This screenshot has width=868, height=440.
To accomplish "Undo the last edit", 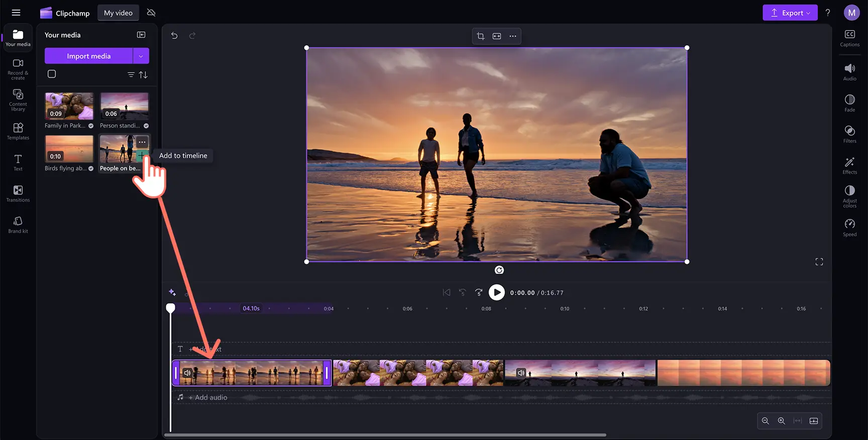I will click(x=174, y=36).
